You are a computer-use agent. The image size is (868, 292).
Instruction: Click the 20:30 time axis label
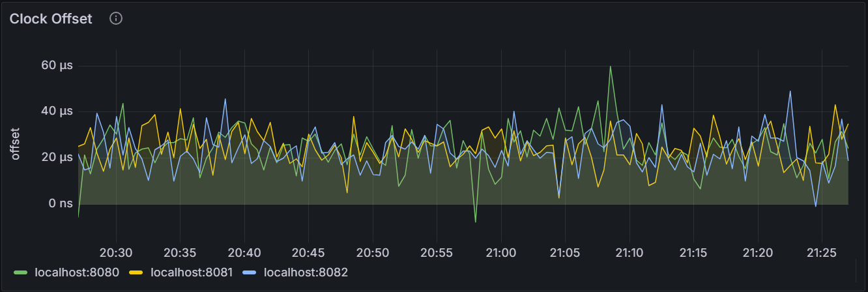(116, 252)
